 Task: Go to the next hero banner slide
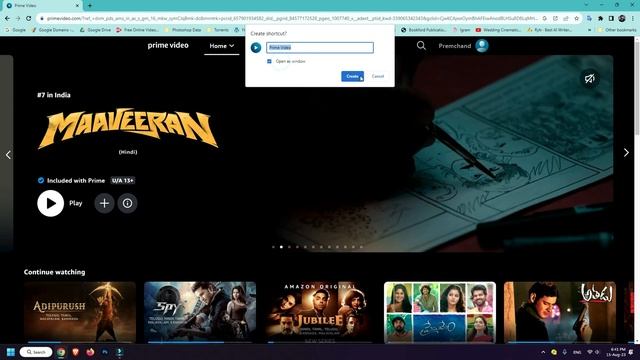click(626, 153)
